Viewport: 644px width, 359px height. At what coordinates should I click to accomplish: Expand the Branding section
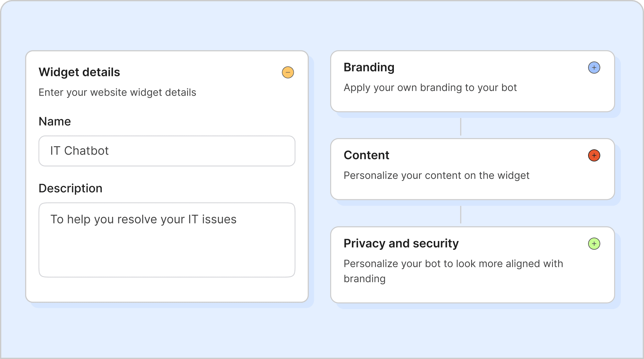(x=594, y=67)
